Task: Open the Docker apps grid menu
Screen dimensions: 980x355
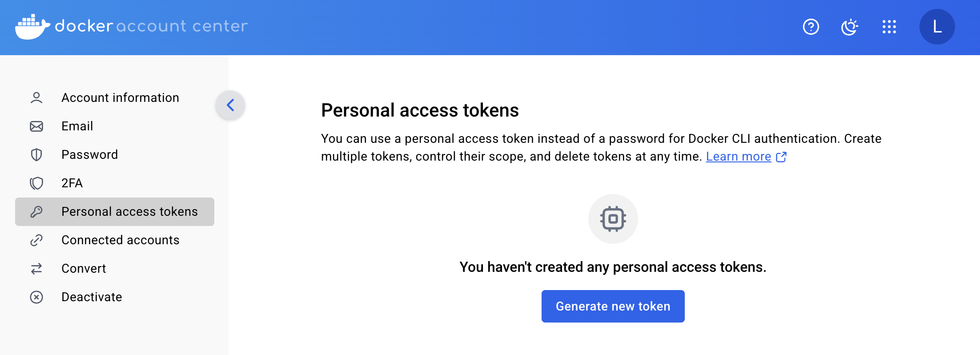Action: [x=889, y=27]
